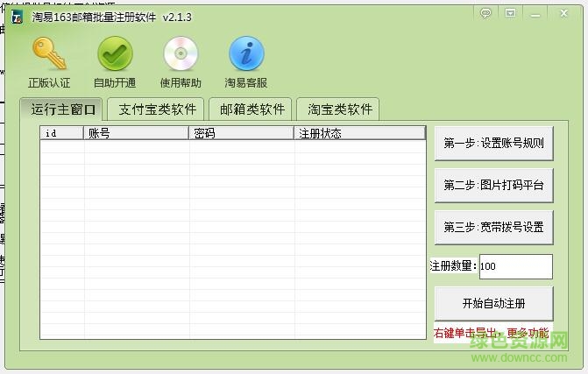
Task: Click the 使用帮助 label text
Action: click(181, 83)
